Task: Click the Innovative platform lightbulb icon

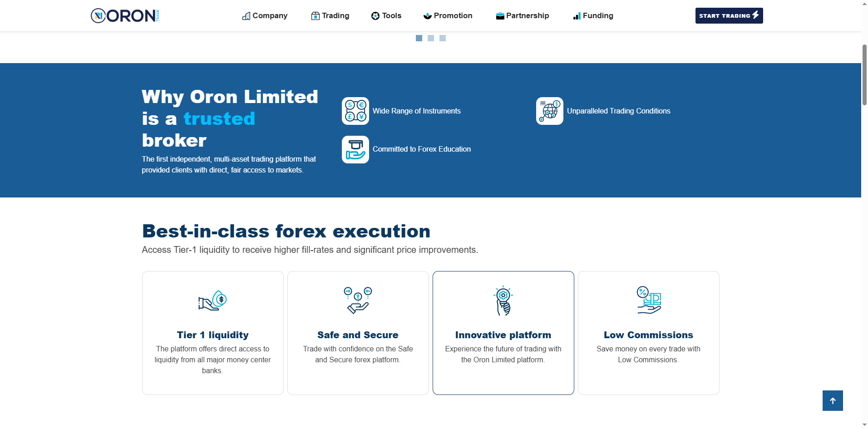Action: [503, 301]
